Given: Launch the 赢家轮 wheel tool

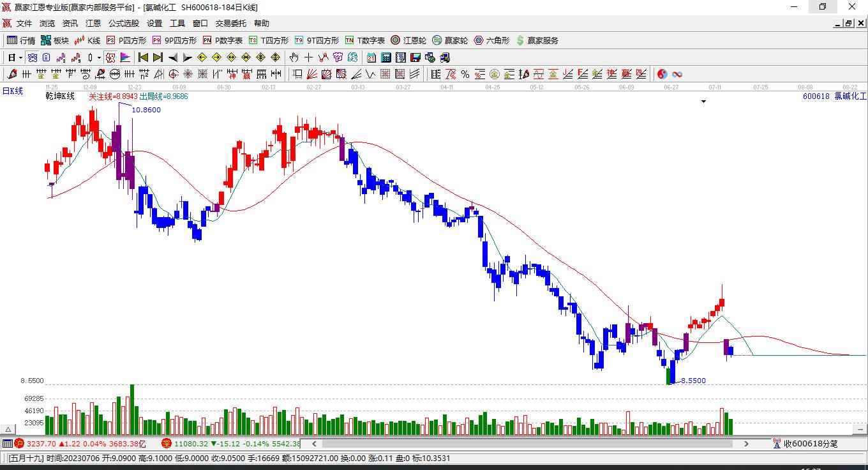Looking at the screenshot, I should 450,40.
